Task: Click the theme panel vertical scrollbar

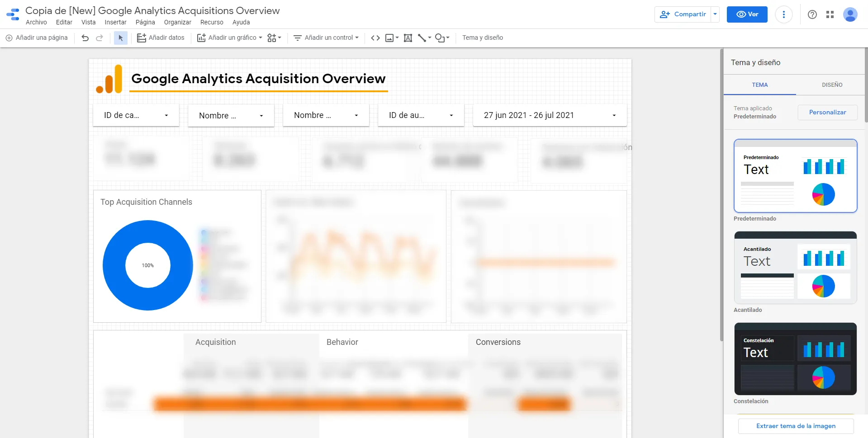Action: coord(866,85)
